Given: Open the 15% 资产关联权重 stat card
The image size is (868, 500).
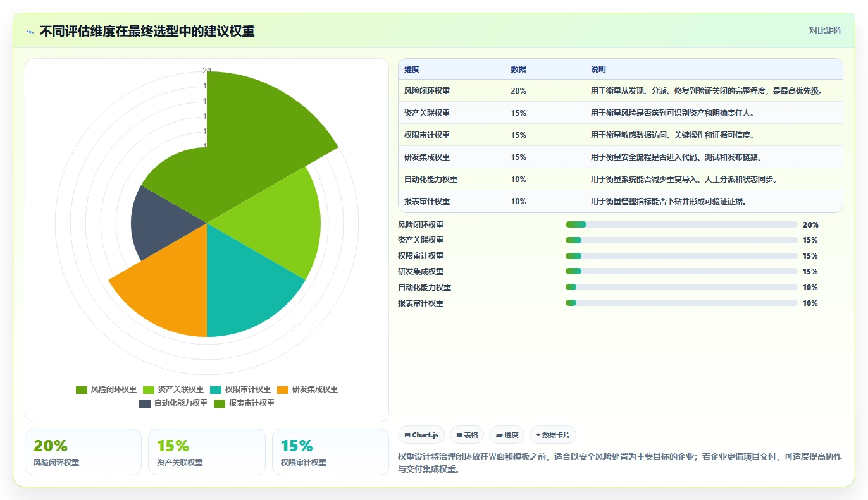Looking at the screenshot, I should pos(207,452).
